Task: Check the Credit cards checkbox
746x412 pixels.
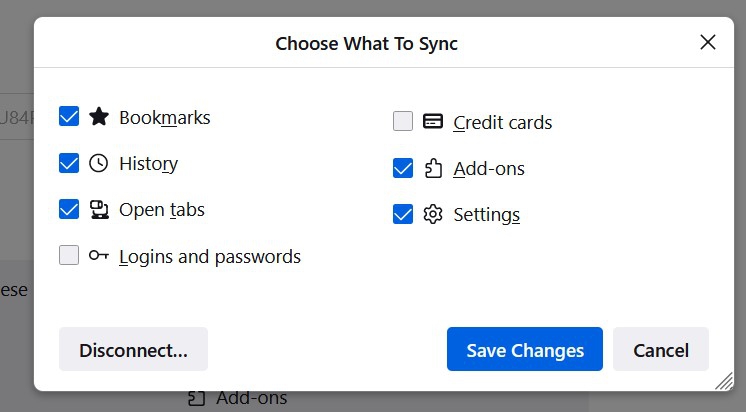Action: point(403,122)
